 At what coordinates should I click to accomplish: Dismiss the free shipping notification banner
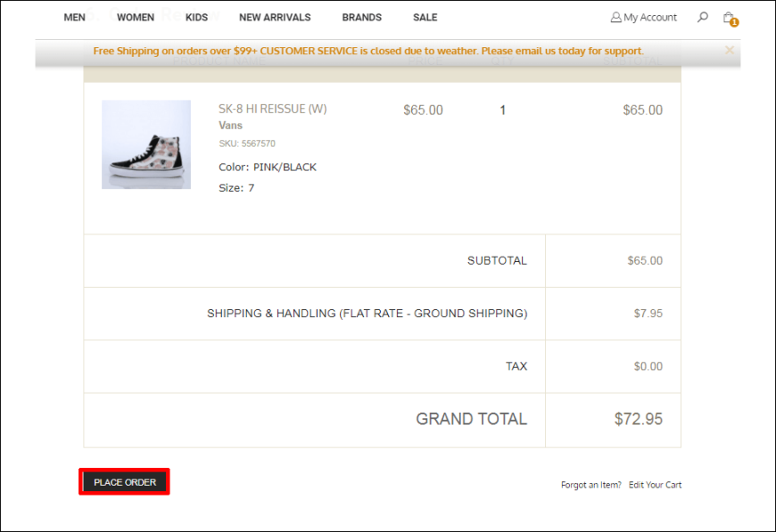pyautogui.click(x=730, y=51)
